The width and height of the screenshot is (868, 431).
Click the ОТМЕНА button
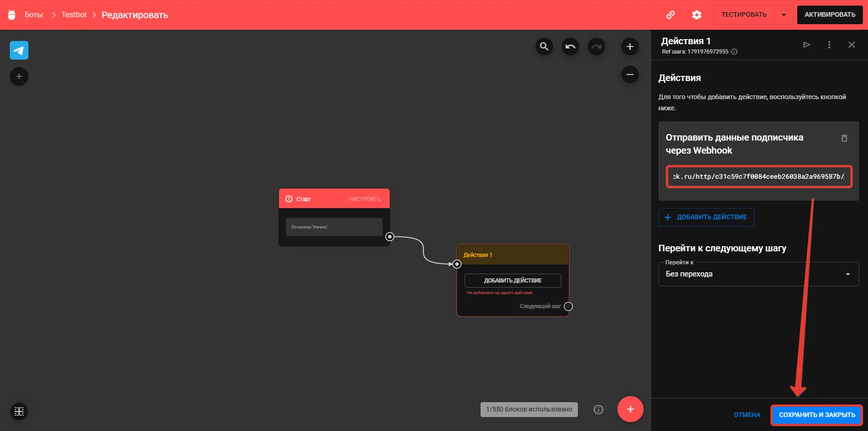coord(747,415)
